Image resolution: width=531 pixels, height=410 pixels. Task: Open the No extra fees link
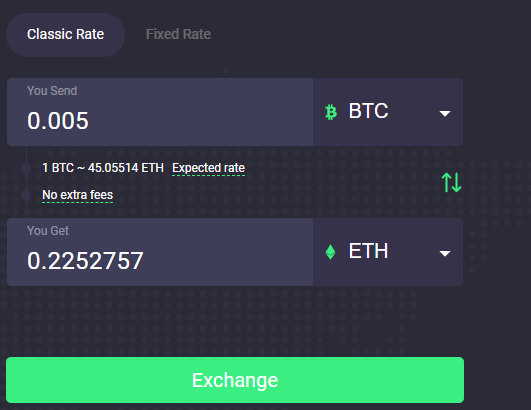click(x=78, y=195)
